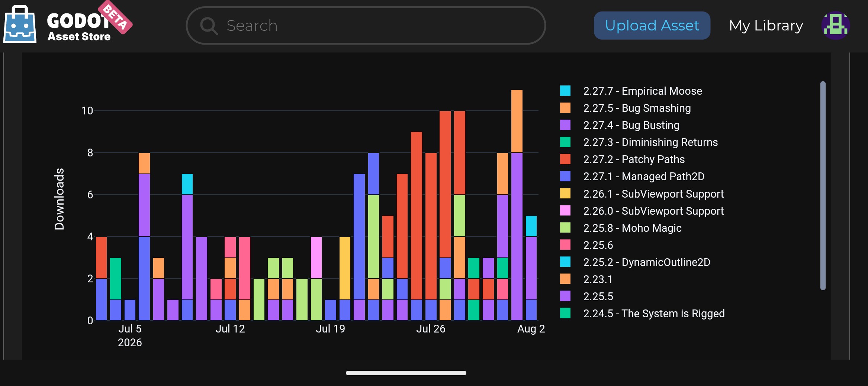868x386 pixels.
Task: Toggle 2.27.7 Empirical Moose legend swatch
Action: [565, 91]
